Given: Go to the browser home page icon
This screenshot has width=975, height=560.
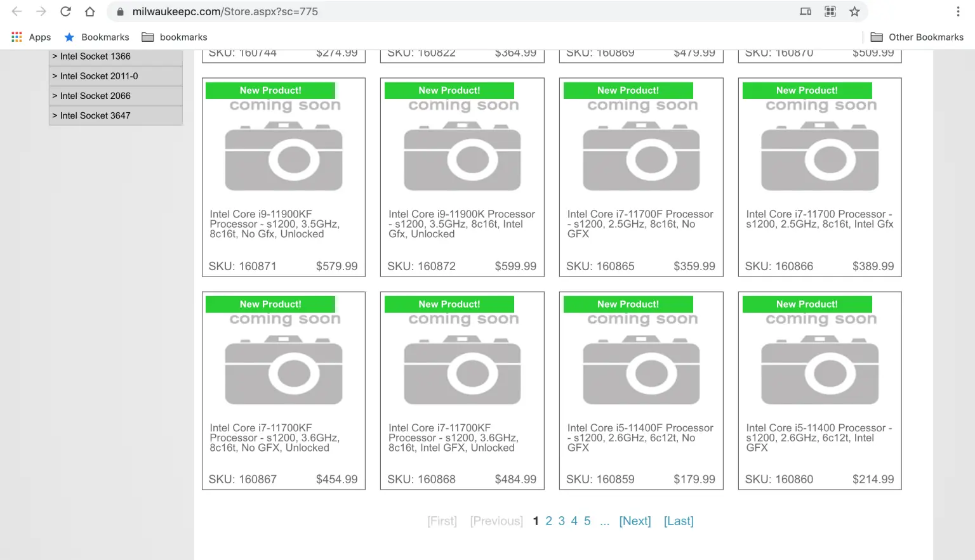Looking at the screenshot, I should click(x=90, y=11).
